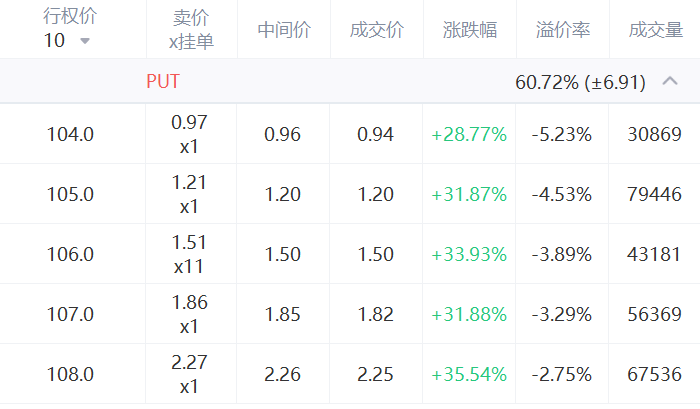Screen dimensions: 700x409
Task: Sort by 中间价 column header
Action: click(x=284, y=30)
